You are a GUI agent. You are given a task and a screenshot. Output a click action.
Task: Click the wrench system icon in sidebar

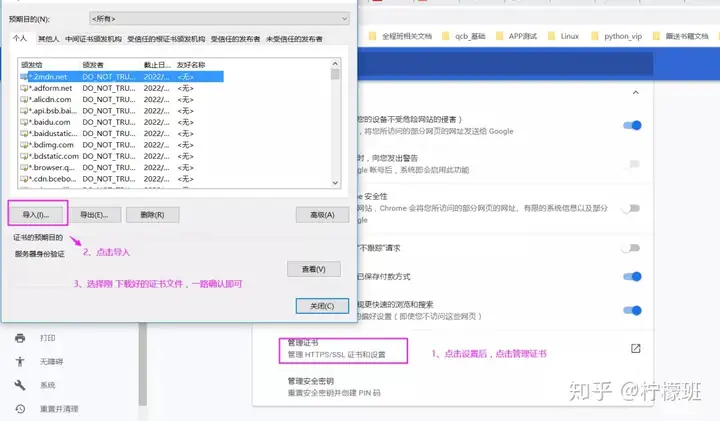click(20, 385)
